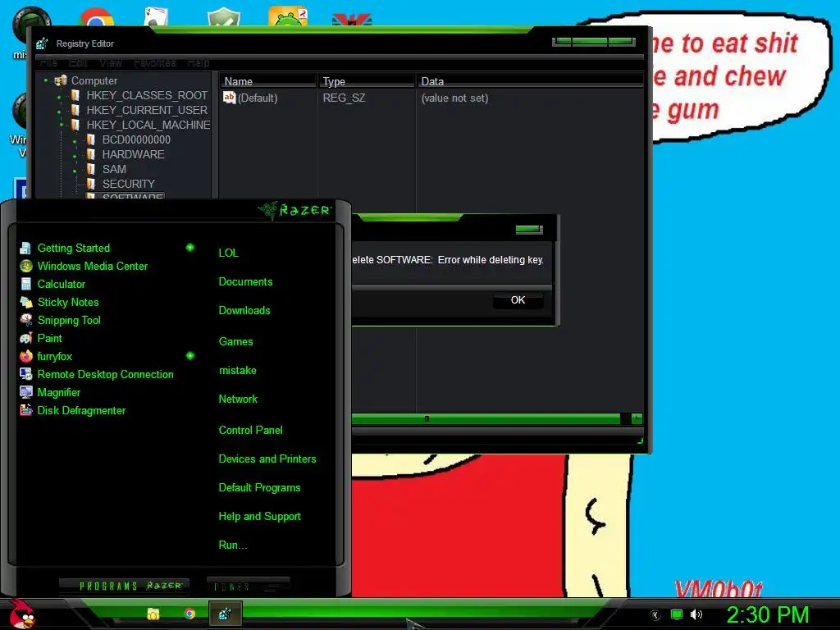840x630 pixels.
Task: Click the scrollbar right arrow
Action: coord(637,418)
